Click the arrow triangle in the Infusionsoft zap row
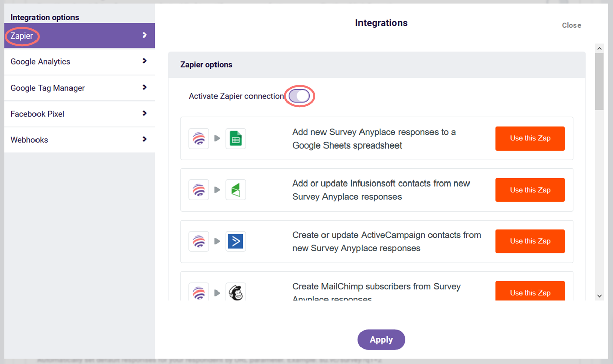Viewport: 613px width, 364px height. [x=217, y=190]
